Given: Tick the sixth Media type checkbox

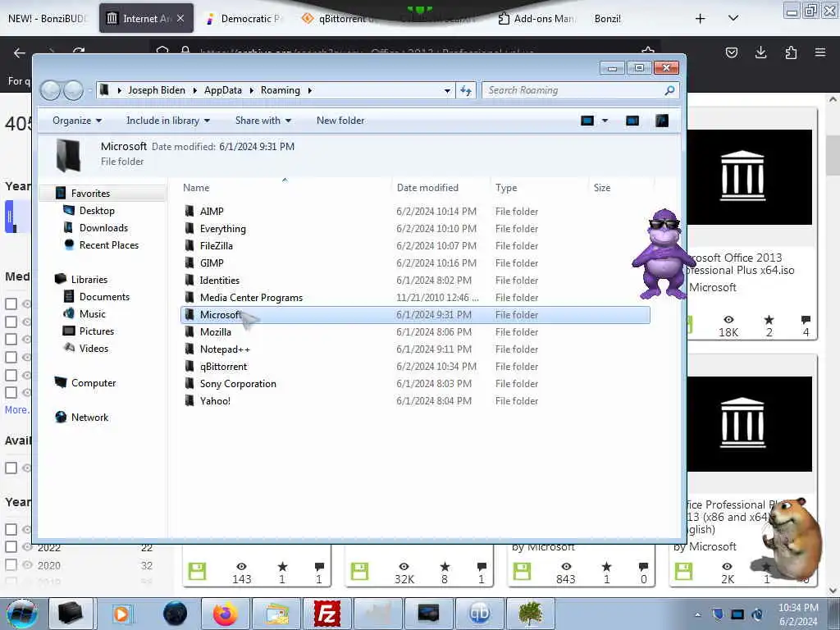Looking at the screenshot, I should pyautogui.click(x=11, y=392).
